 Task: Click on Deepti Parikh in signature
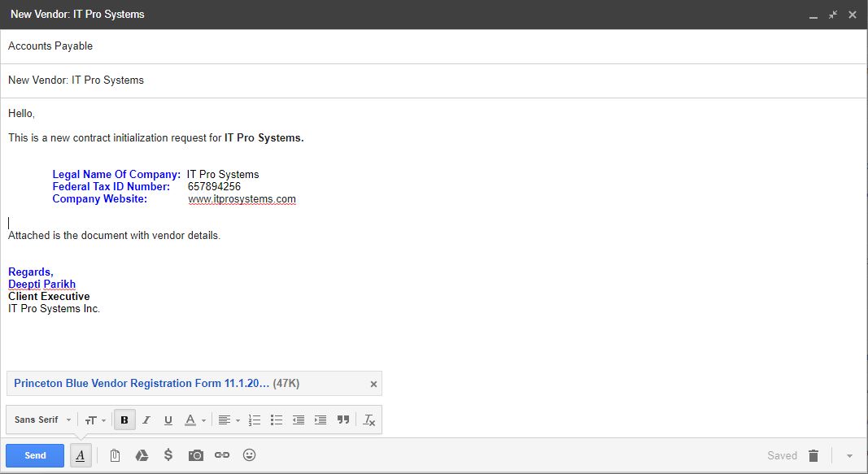tap(42, 285)
